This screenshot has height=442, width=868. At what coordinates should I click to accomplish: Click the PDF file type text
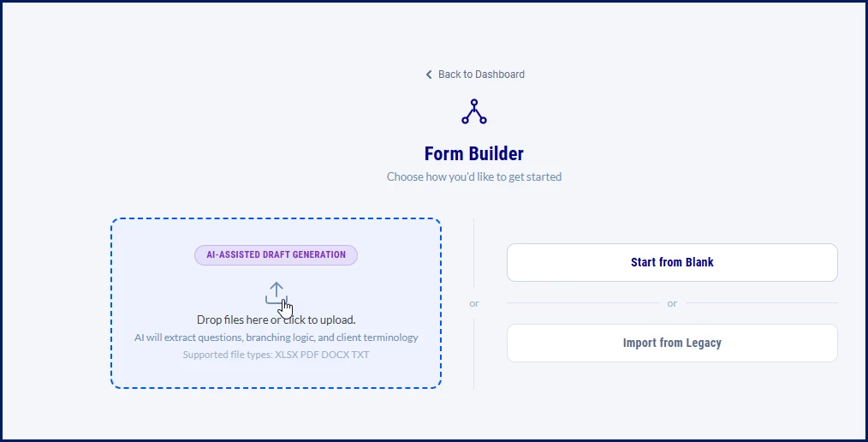[309, 355]
